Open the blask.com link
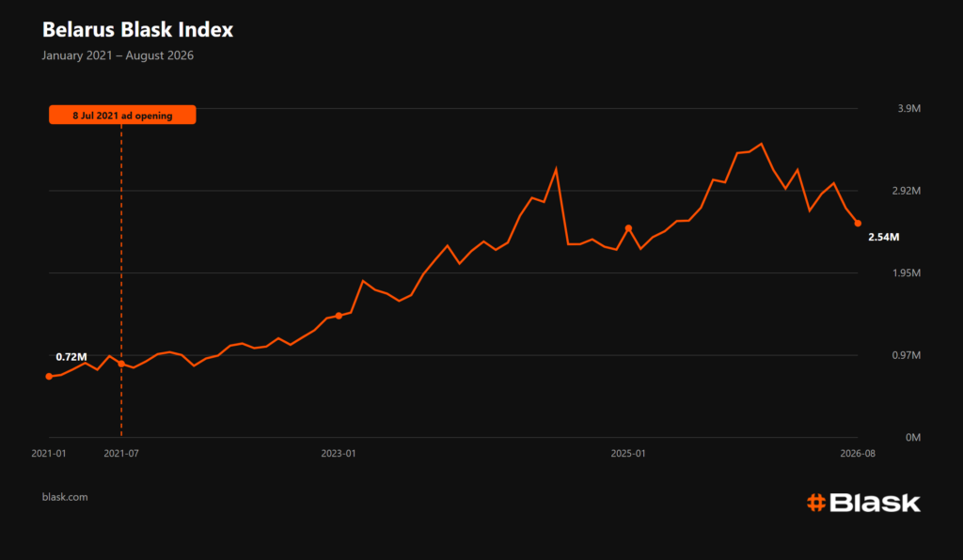The image size is (963, 560). pyautogui.click(x=65, y=497)
